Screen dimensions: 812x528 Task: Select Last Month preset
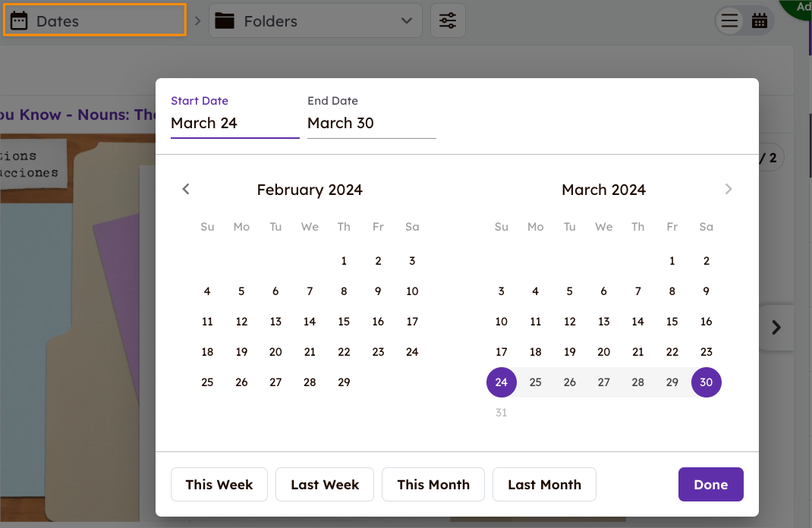[544, 485]
